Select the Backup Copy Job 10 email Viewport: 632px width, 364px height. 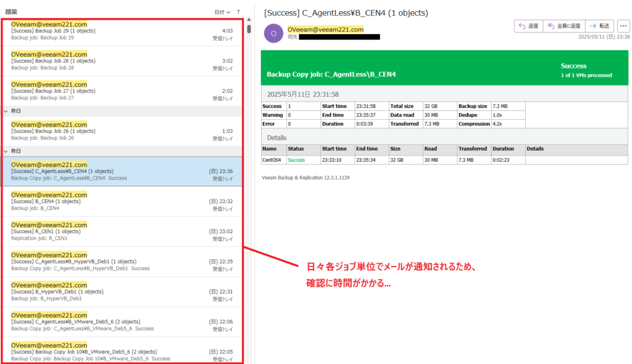pos(117,352)
